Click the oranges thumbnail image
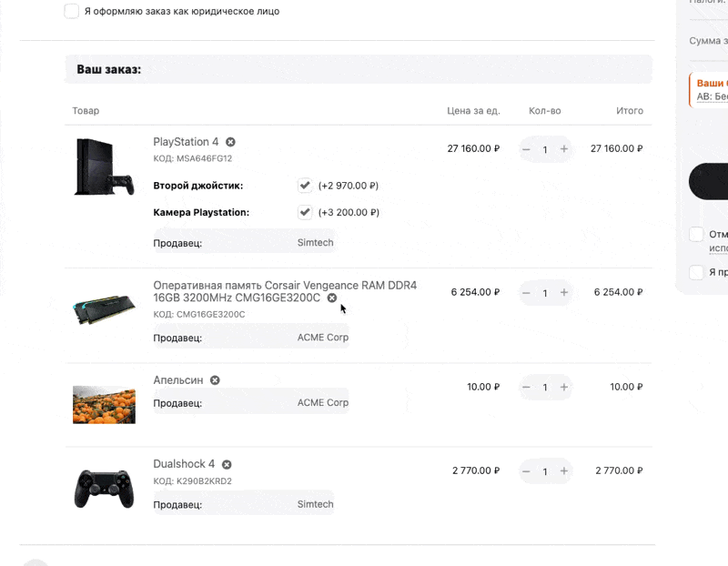Screen dimensions: 728x566 point(104,405)
